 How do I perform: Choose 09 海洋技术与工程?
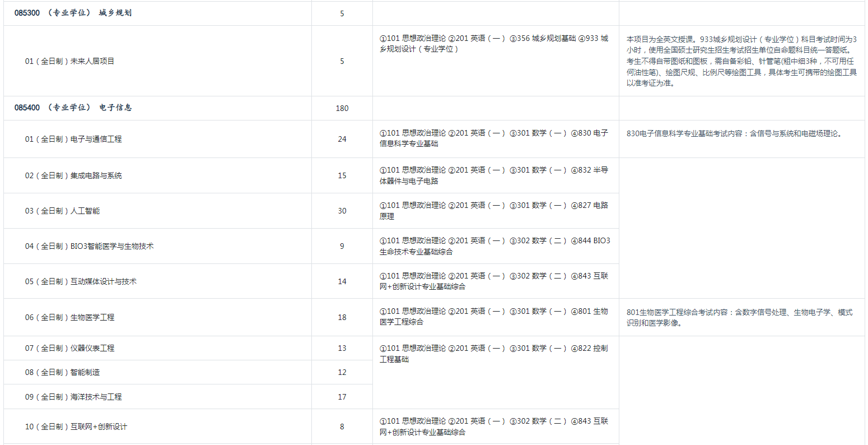pyautogui.click(x=73, y=397)
